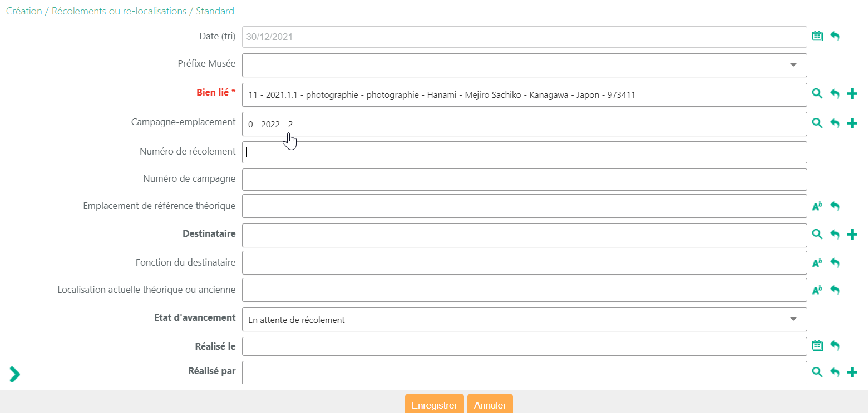This screenshot has height=413, width=868.
Task: Reset the Campagne-emplacement field
Action: coord(835,123)
